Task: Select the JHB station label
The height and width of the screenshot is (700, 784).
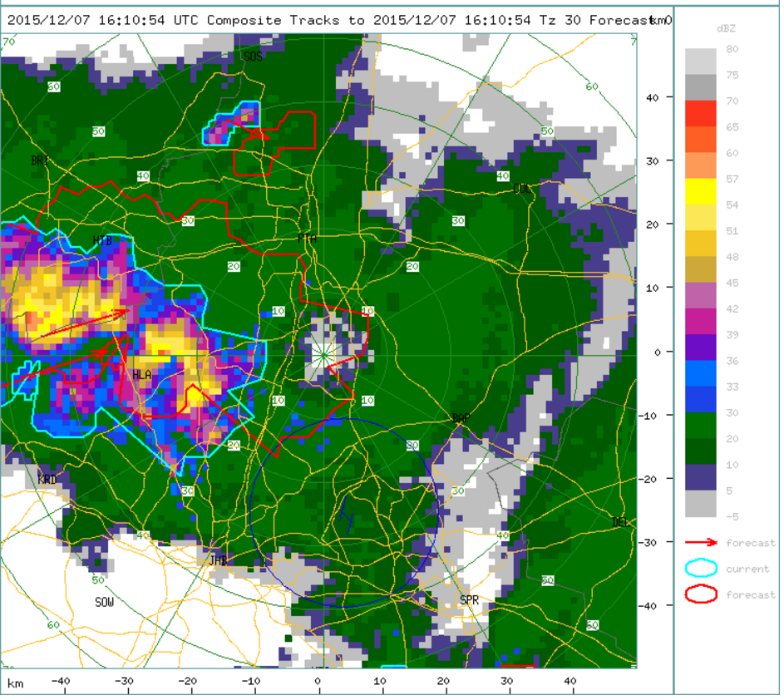Action: (219, 562)
